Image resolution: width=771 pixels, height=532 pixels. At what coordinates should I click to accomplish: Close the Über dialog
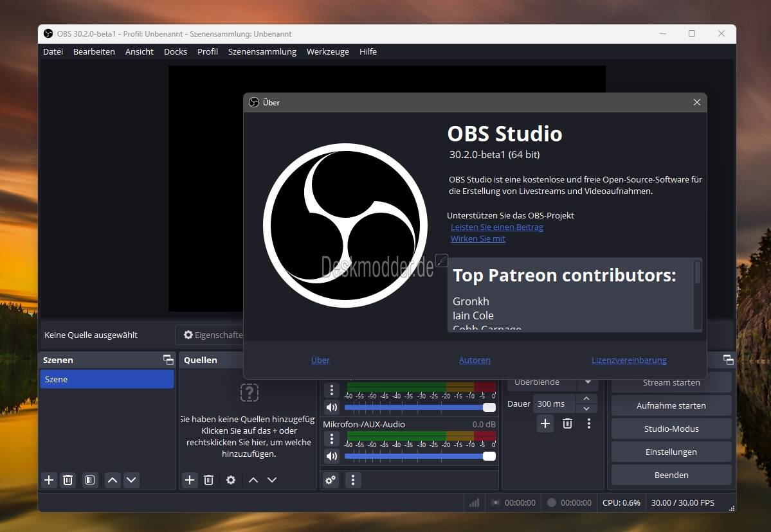[697, 102]
